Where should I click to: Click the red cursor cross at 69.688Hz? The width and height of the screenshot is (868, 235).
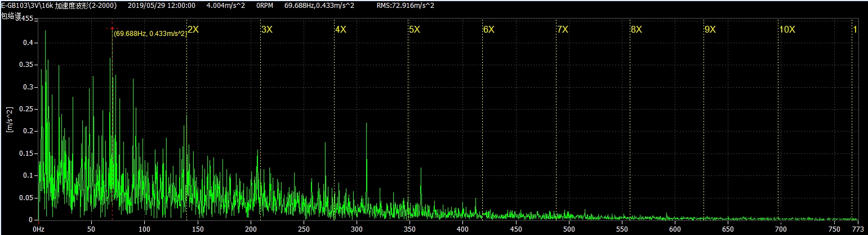[x=112, y=28]
